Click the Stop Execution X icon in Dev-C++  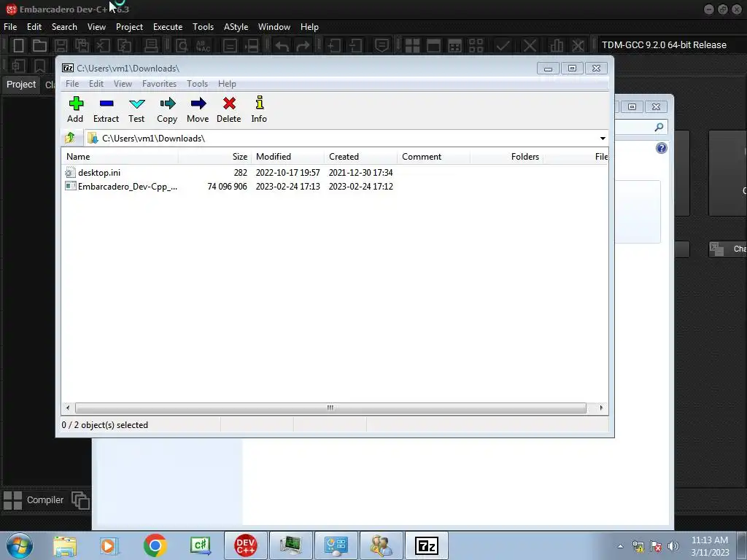[530, 46]
